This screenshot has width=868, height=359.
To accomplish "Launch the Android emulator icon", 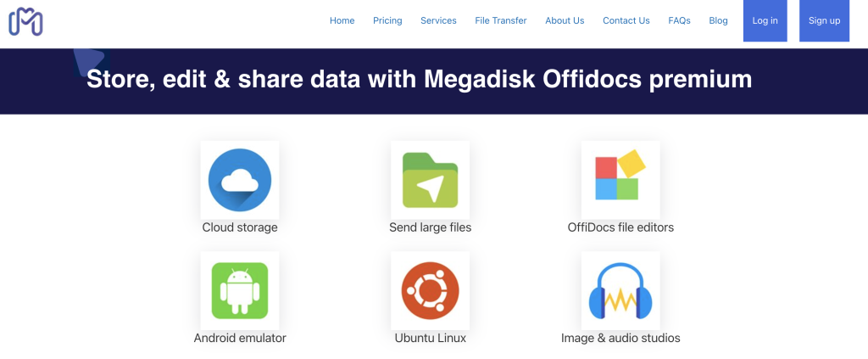I will coord(240,290).
